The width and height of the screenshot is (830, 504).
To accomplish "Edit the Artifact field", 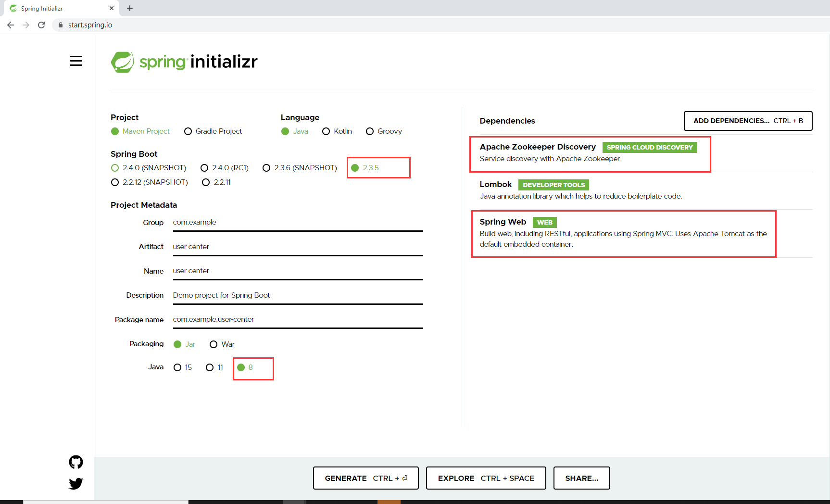I will [298, 247].
